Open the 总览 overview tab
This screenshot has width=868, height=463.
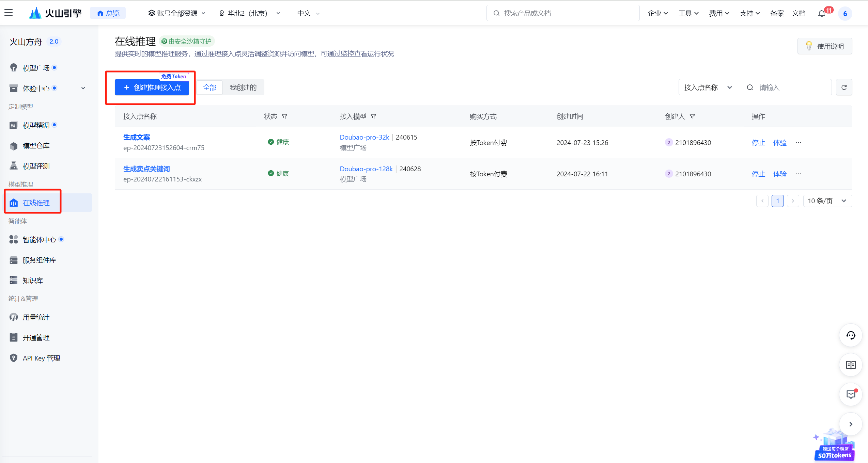(x=108, y=13)
